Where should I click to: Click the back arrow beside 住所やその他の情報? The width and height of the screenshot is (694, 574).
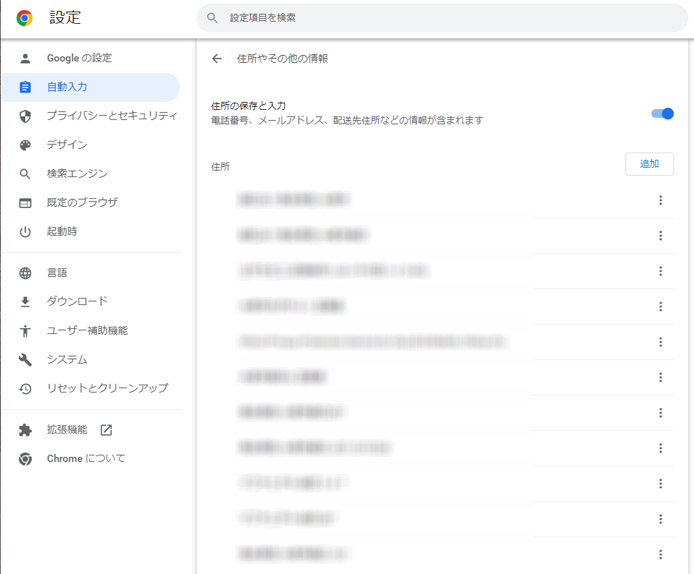tap(217, 59)
